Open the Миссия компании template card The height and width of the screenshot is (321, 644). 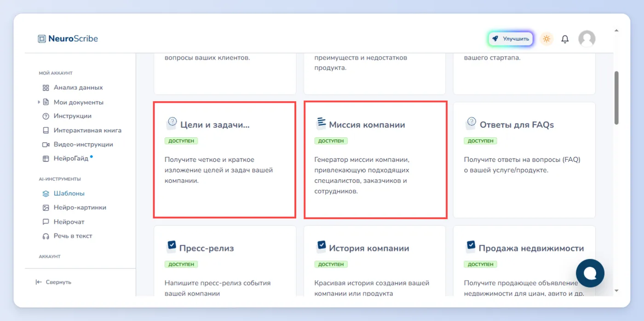pyautogui.click(x=375, y=160)
